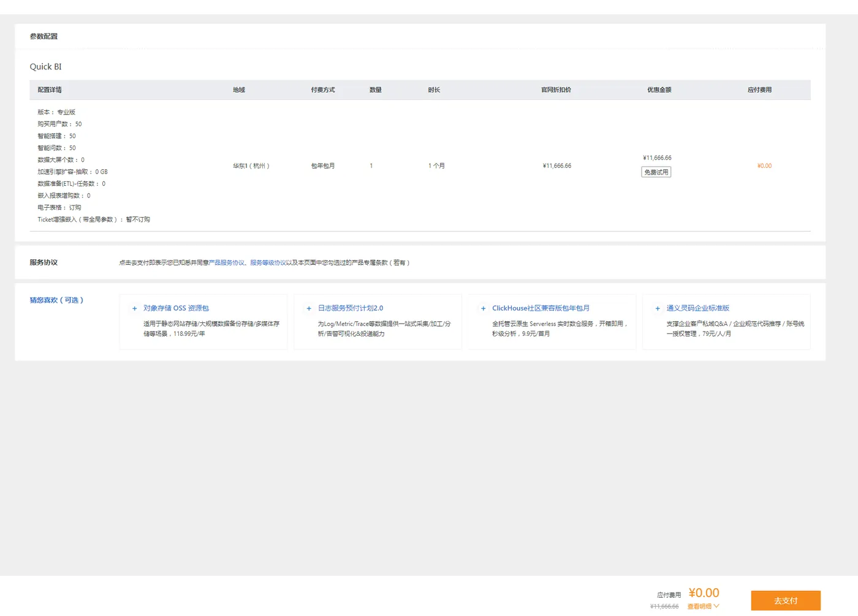Click the 猜您喜欢（可选）label
This screenshot has height=616, width=858.
tap(56, 300)
